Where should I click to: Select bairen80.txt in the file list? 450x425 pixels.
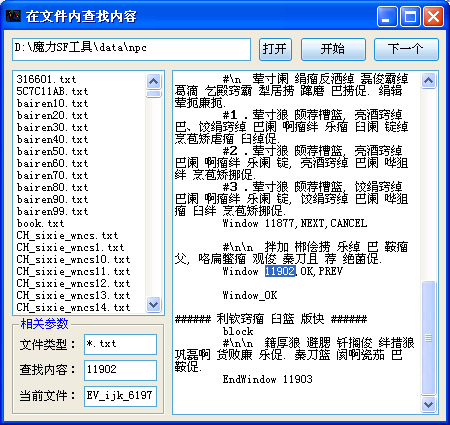pos(52,187)
